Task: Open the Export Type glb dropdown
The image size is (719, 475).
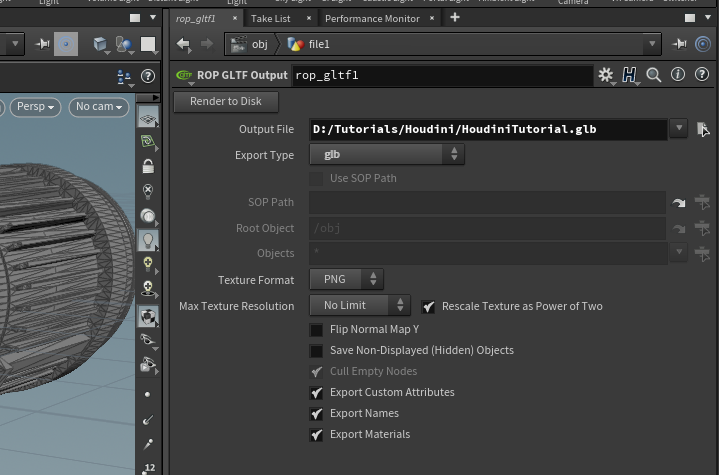Action: click(x=386, y=155)
